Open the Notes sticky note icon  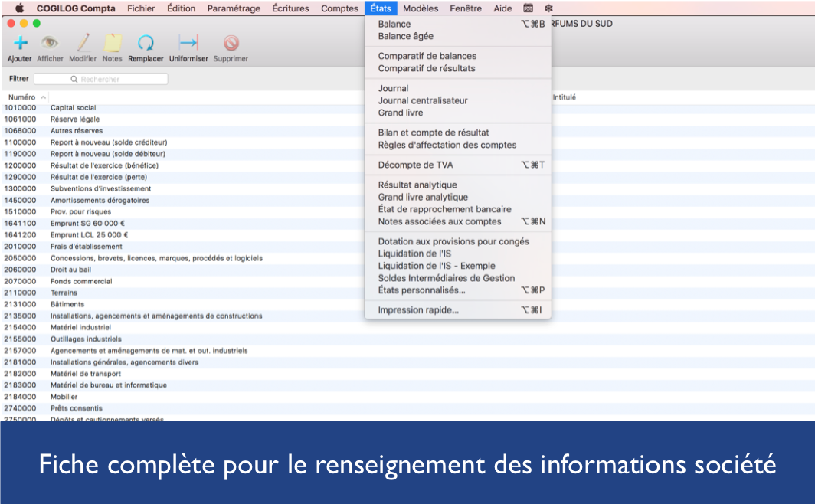[x=113, y=43]
